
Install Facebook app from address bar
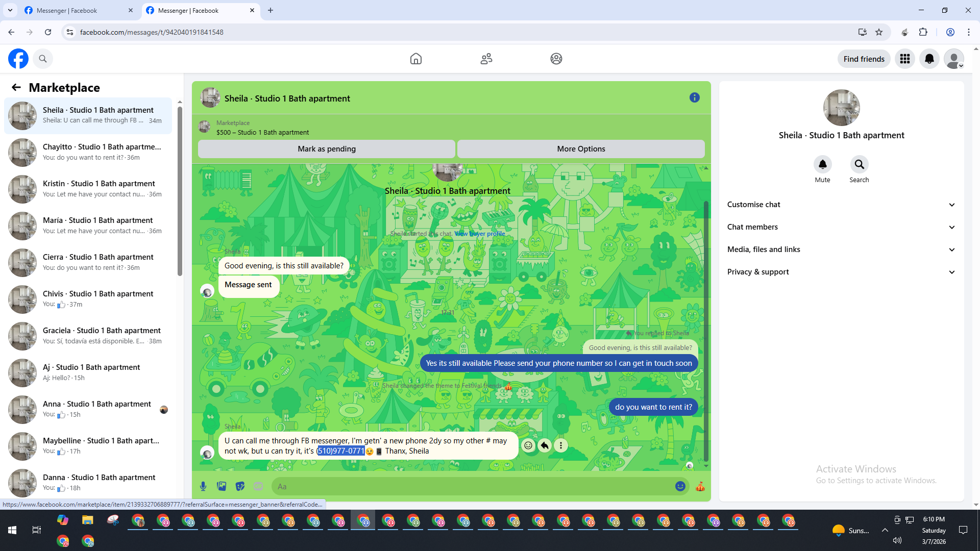(863, 32)
